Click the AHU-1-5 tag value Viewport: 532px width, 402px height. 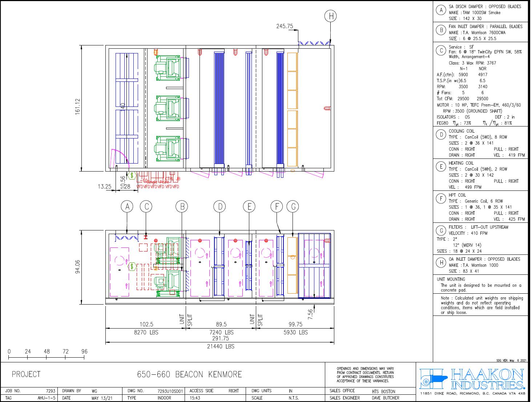(47, 398)
